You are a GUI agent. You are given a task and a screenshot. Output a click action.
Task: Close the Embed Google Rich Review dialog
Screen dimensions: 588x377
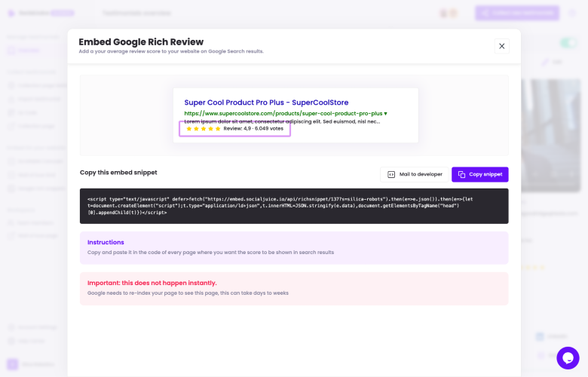coord(502,46)
